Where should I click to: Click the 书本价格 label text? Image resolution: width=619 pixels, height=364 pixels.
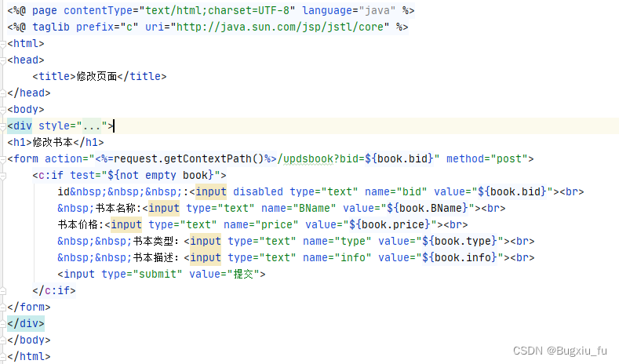click(78, 225)
